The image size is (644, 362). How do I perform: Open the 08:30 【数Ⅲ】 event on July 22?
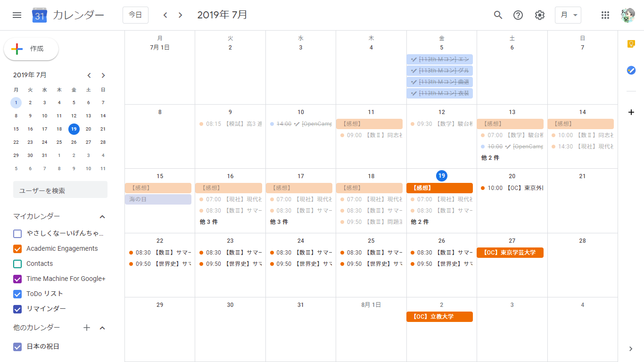(158, 253)
